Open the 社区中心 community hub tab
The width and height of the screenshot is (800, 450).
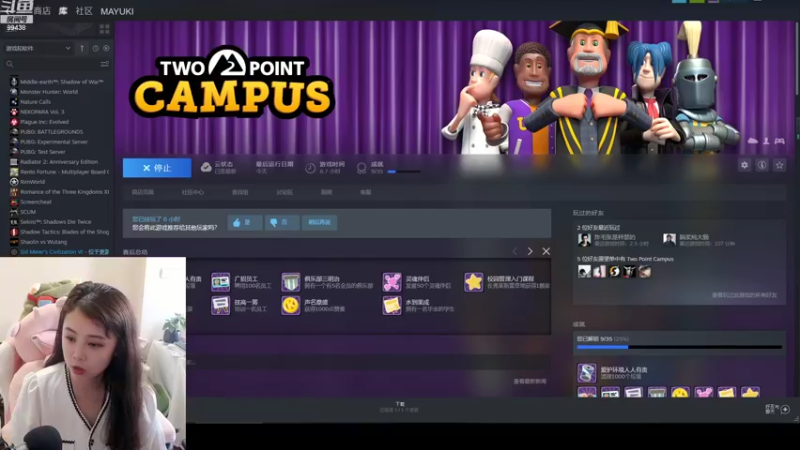[192, 192]
